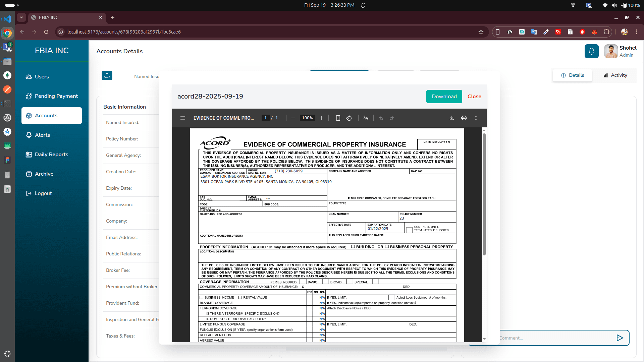Click the fit-to-page icon in PDF toolbar
Image resolution: width=644 pixels, height=362 pixels.
click(338, 118)
